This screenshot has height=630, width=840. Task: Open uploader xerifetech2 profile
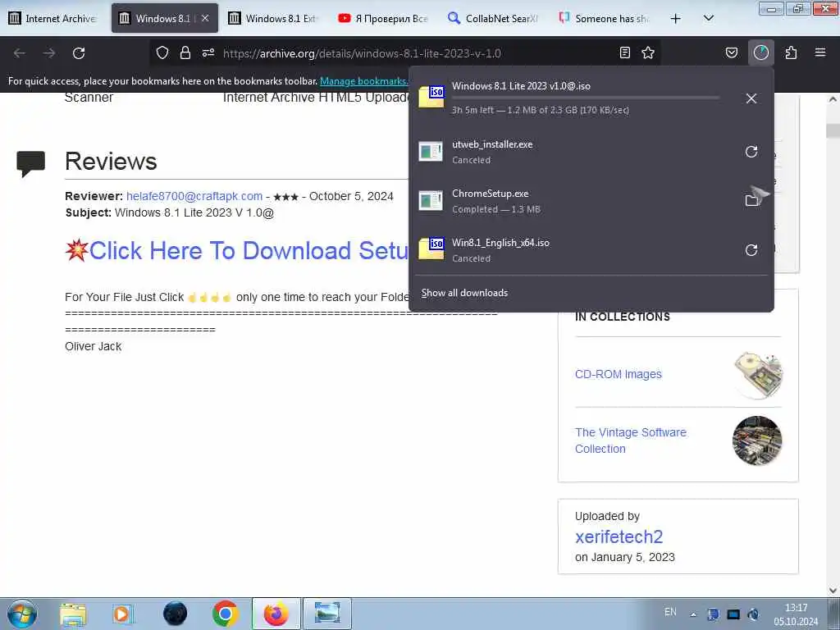click(619, 536)
